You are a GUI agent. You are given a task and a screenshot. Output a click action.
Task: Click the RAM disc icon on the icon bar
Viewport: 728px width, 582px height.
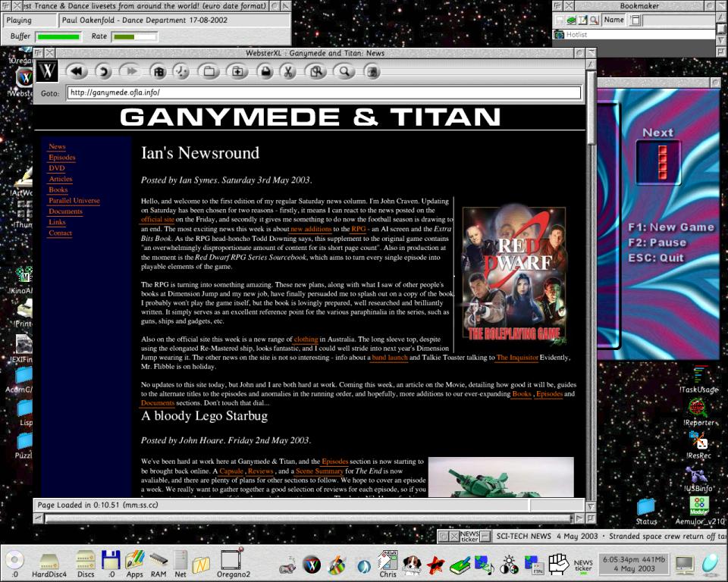click(x=158, y=564)
